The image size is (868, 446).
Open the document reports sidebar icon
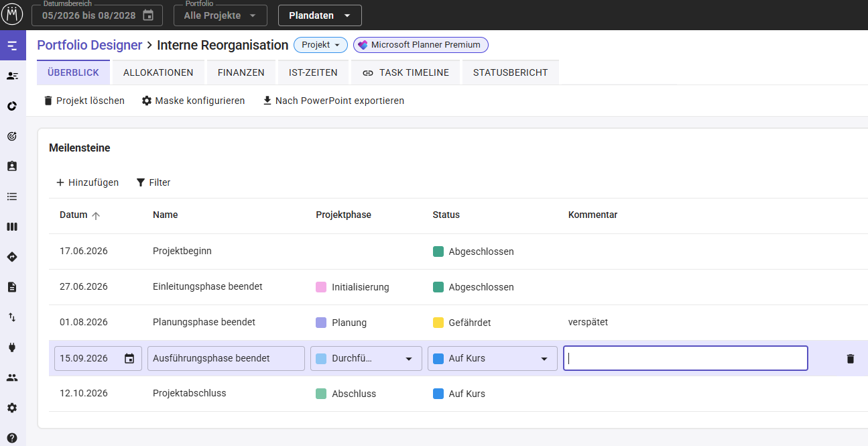pyautogui.click(x=12, y=287)
